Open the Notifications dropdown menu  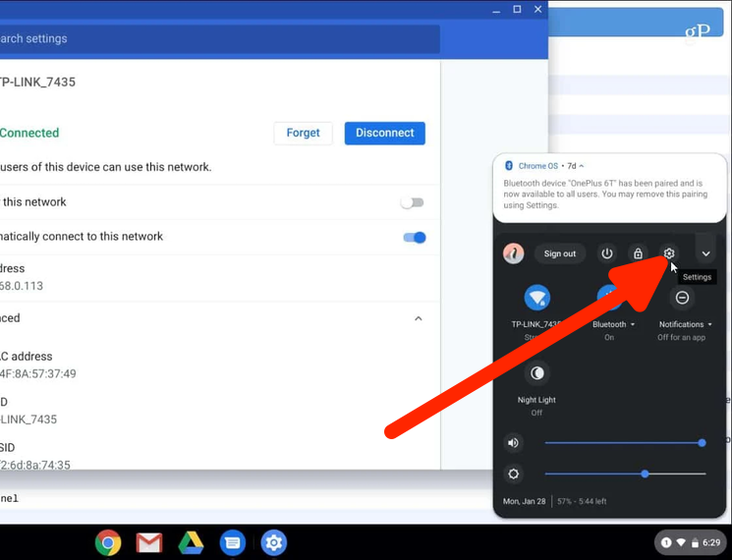(709, 324)
